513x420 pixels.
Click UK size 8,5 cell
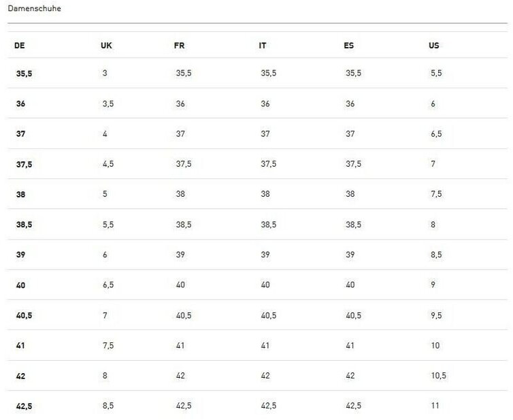[108, 406]
